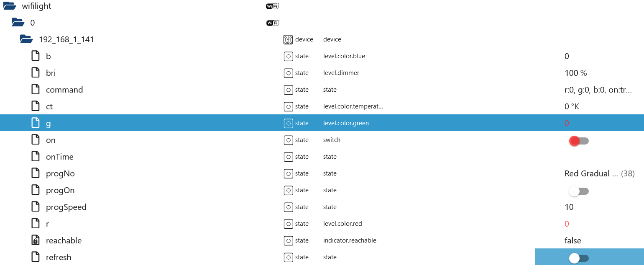Collapse the instance 0 folder
Screen dimensions: 644x266
(18, 22)
